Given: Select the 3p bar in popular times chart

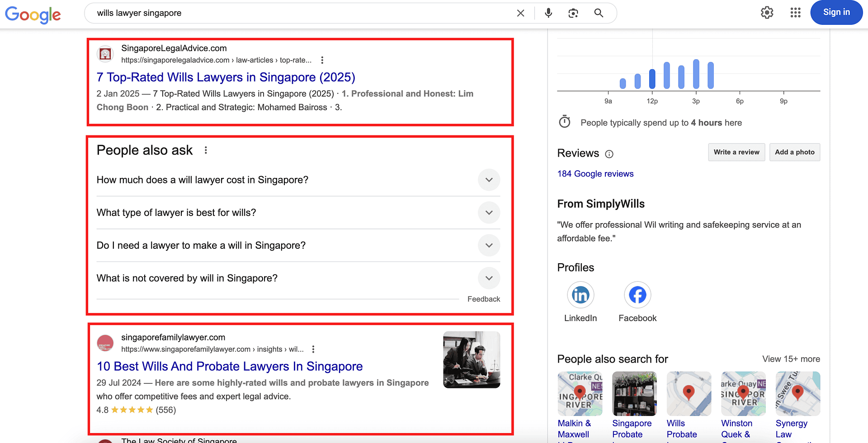Looking at the screenshot, I should pyautogui.click(x=696, y=74).
